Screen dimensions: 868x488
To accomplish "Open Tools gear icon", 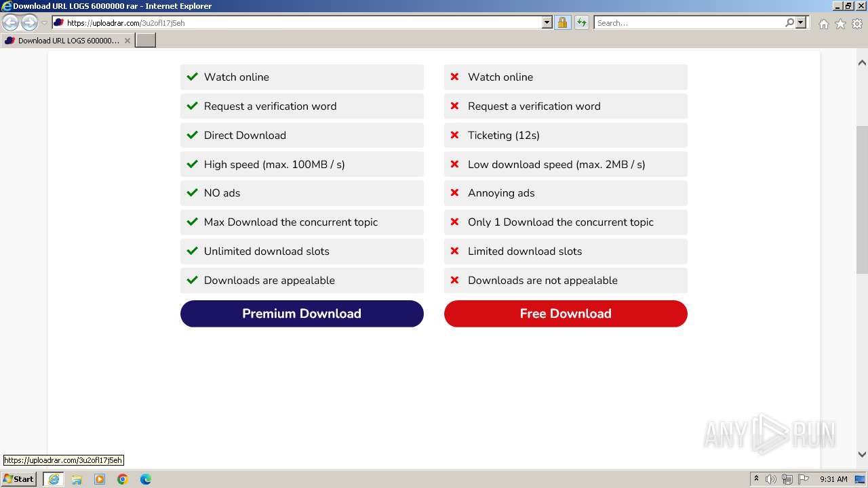I will (x=857, y=24).
